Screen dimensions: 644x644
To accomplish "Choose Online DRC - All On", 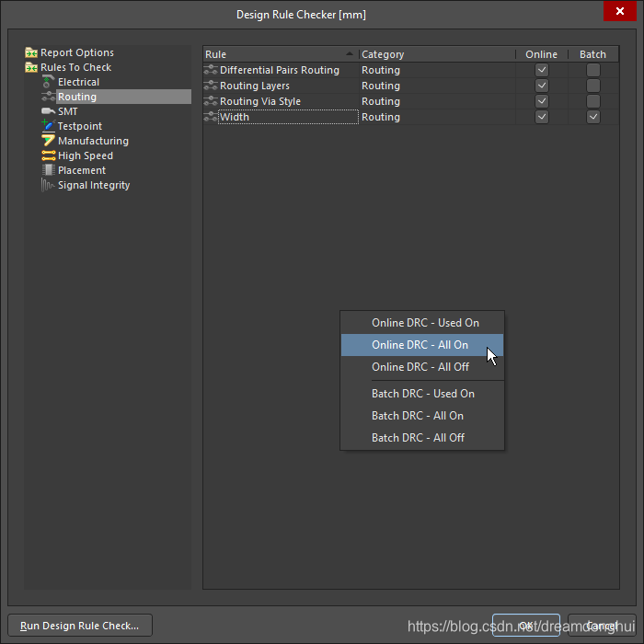I will (x=422, y=345).
